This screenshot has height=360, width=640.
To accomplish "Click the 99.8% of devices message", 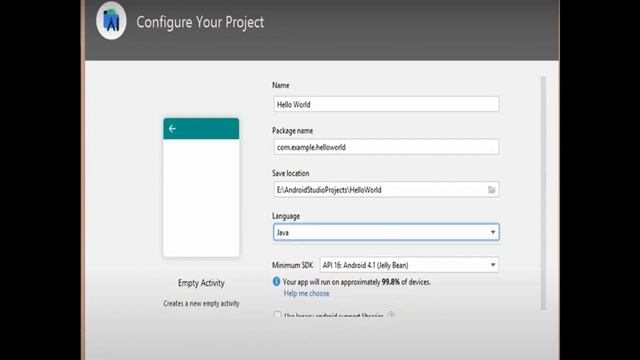I will click(356, 282).
